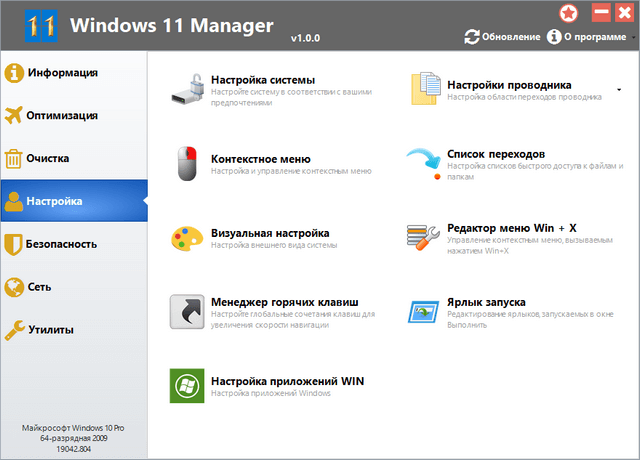Viewport: 640px width, 460px height.
Task: Click the mouse icon for Контекстное меню
Action: [x=186, y=164]
